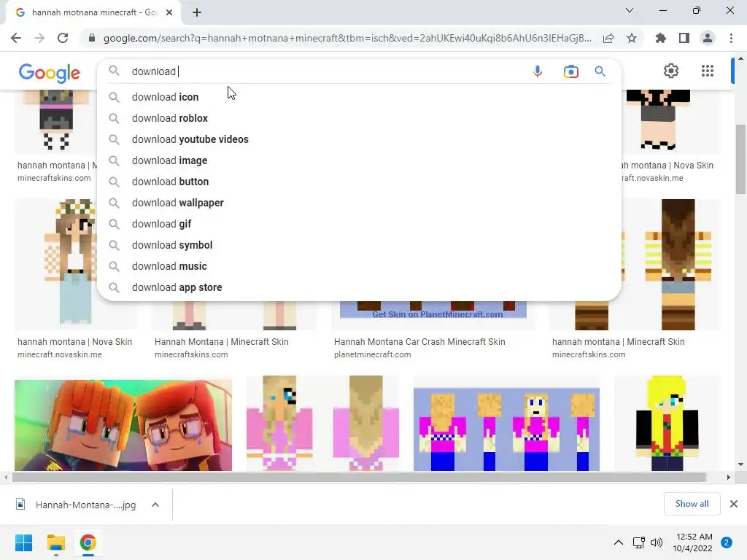Open the pink dress blonde skin thumbnail
The image size is (747, 560).
[x=323, y=424]
